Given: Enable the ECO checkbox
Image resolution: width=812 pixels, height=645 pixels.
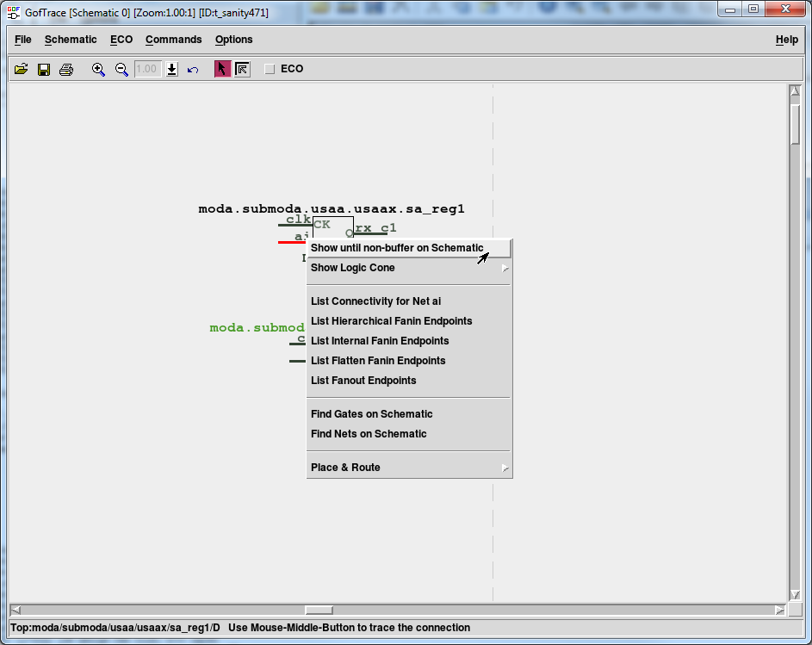Looking at the screenshot, I should (270, 69).
